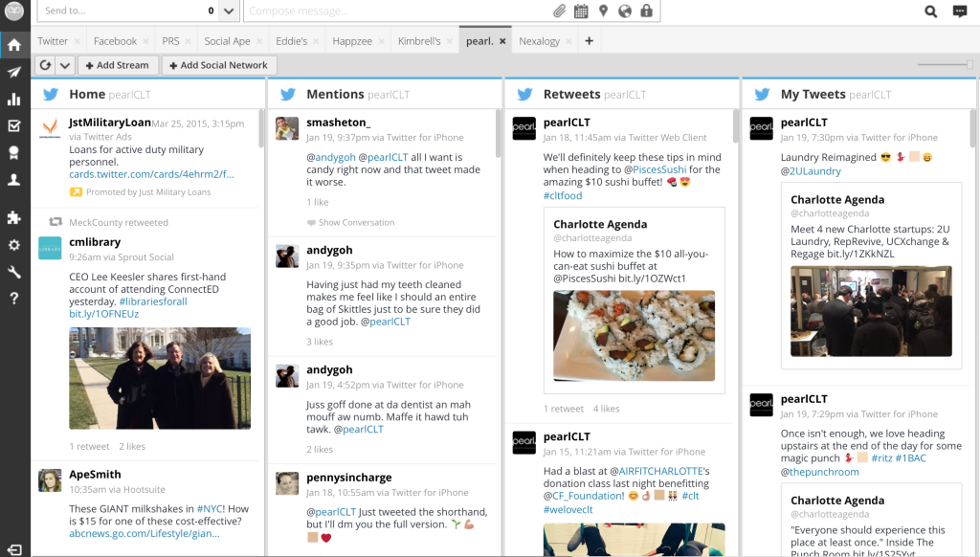Click the Add Social Network button

(219, 65)
